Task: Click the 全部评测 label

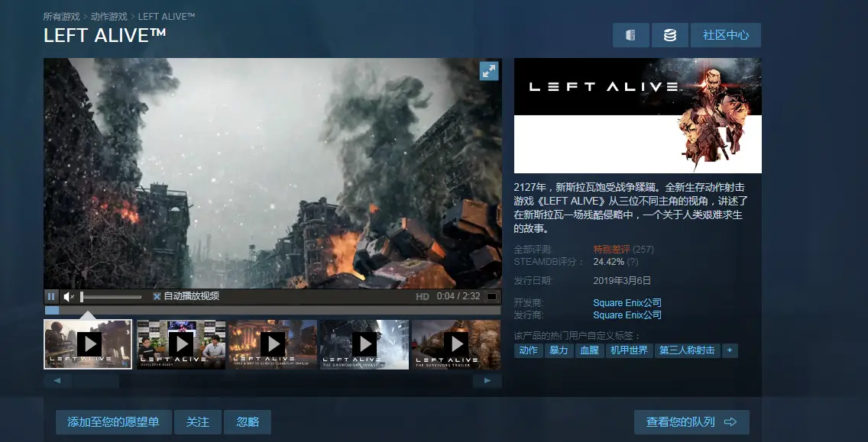Action: (533, 250)
